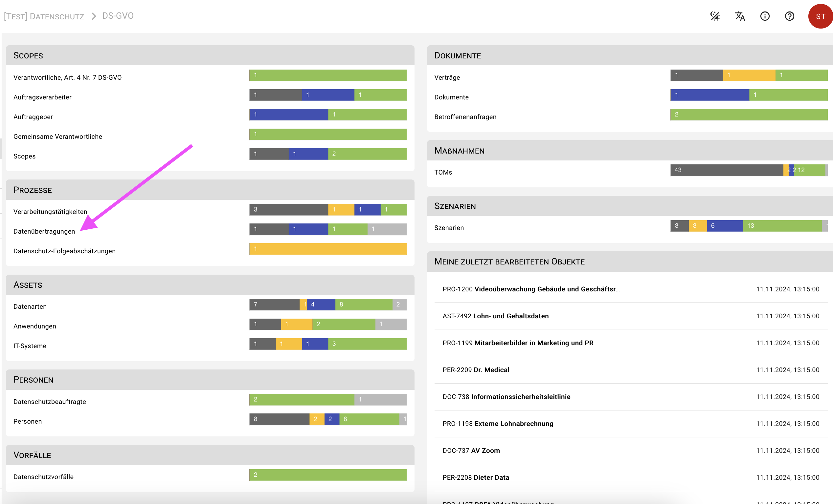Click [Test] Datenschutz breadcrumb
This screenshot has width=833, height=504.
pyautogui.click(x=44, y=16)
